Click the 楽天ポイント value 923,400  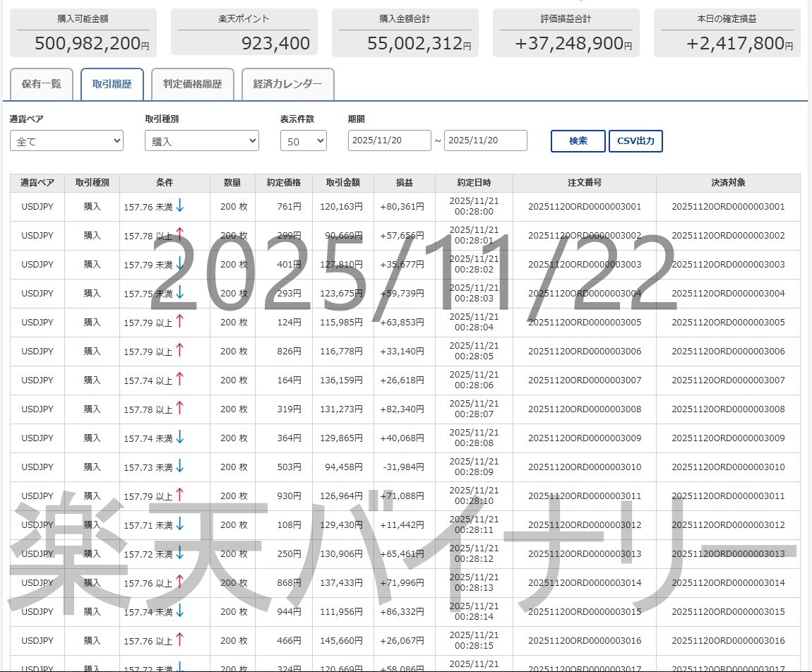click(275, 43)
